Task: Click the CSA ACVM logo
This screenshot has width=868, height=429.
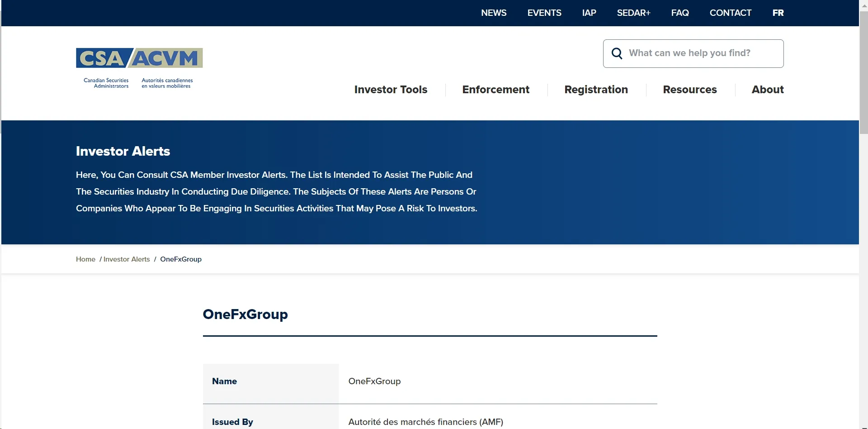Action: [139, 68]
